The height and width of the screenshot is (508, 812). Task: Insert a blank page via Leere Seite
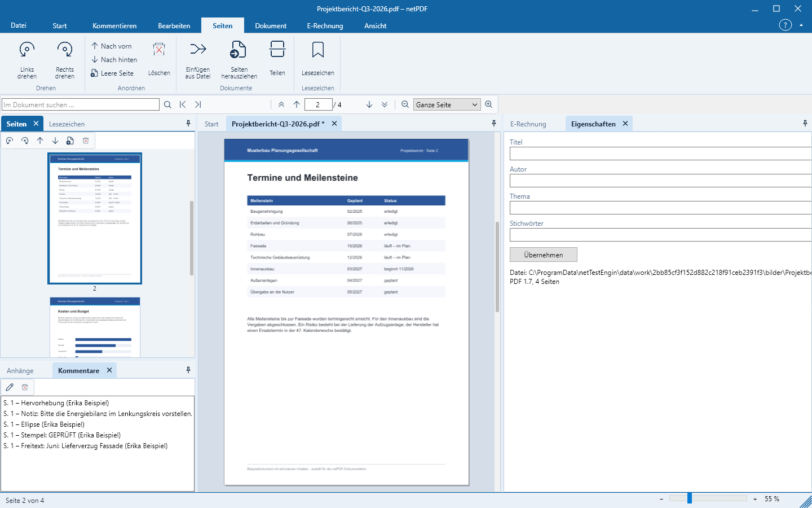[112, 73]
